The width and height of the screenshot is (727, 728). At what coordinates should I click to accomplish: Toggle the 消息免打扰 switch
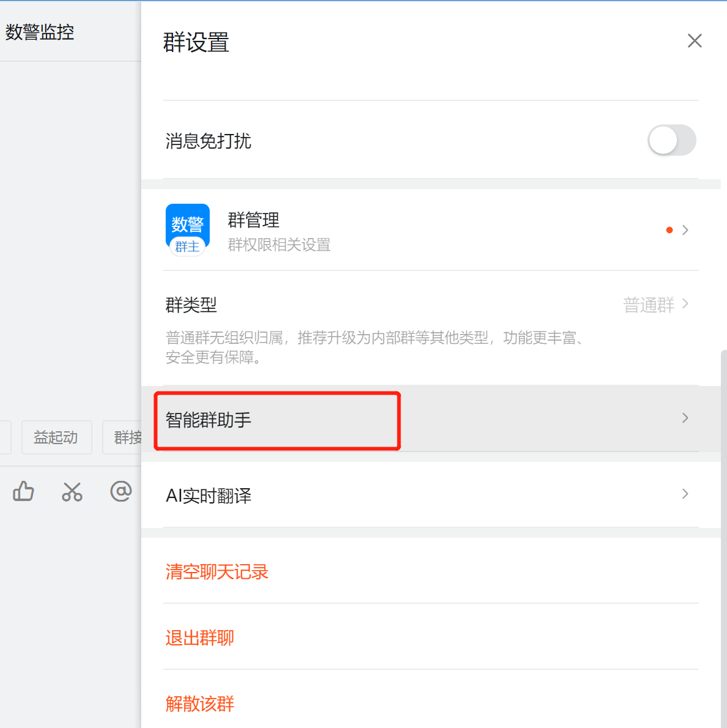671,140
